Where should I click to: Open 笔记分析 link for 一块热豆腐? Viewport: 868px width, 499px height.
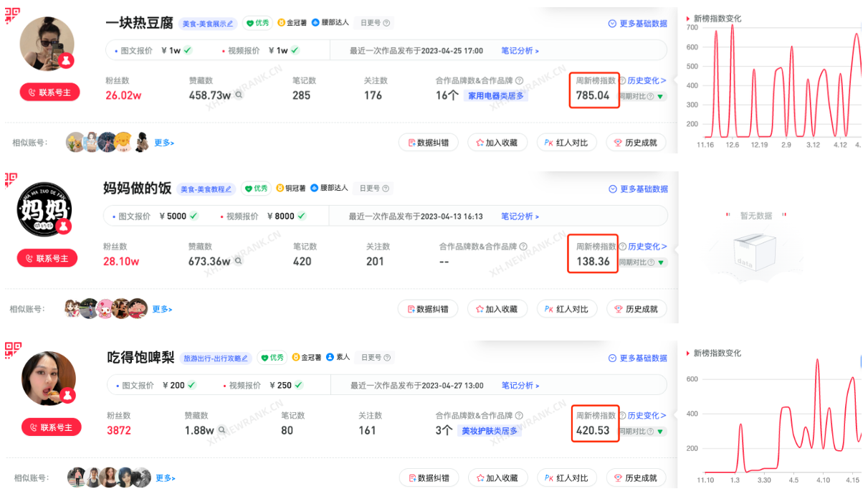click(x=520, y=51)
